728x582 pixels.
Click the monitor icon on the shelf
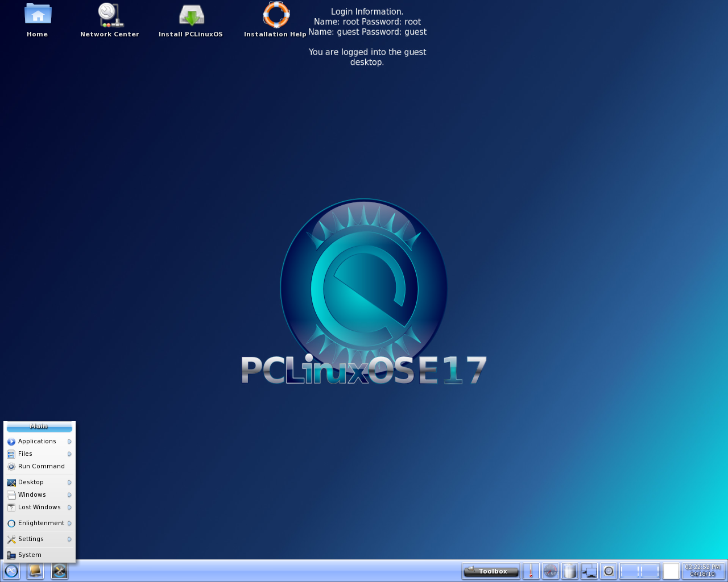pos(35,571)
